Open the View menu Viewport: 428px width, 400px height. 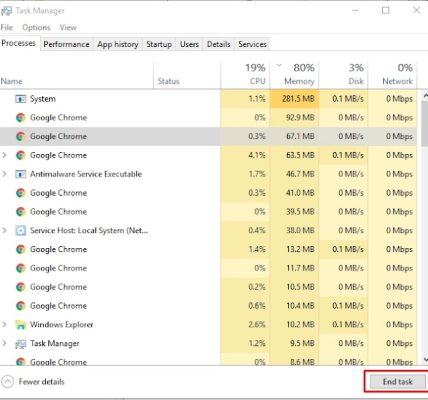point(68,27)
